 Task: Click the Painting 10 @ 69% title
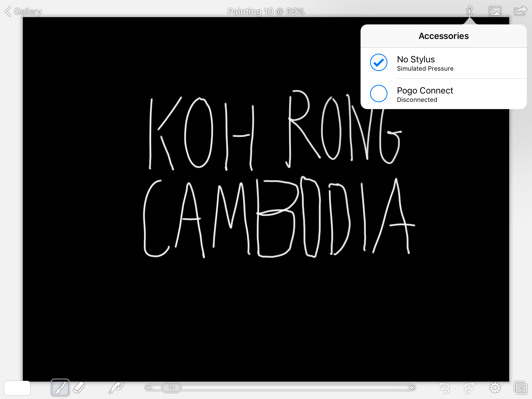(266, 11)
